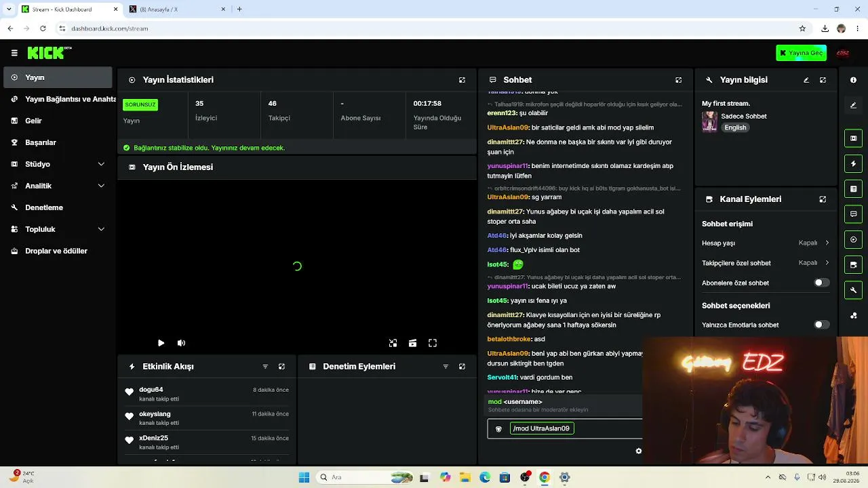Click the three-dots icon at the right rail bottom
Screen dimensions: 868x488
coord(853,316)
